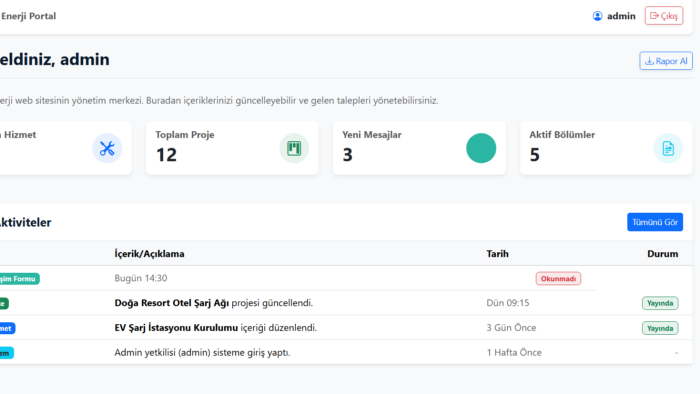700x394 pixels.
Task: Click Yayında badge for EV Şarj row
Action: pyautogui.click(x=660, y=328)
